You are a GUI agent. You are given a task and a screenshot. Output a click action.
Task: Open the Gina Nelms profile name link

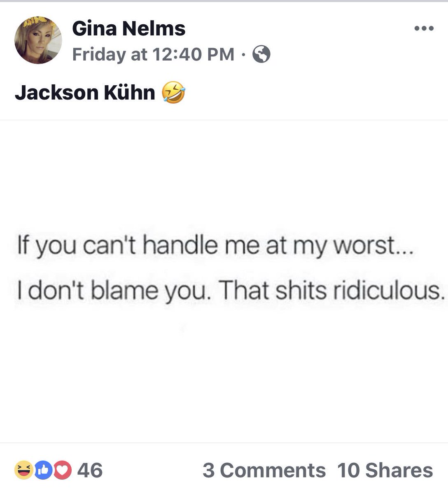point(129,28)
